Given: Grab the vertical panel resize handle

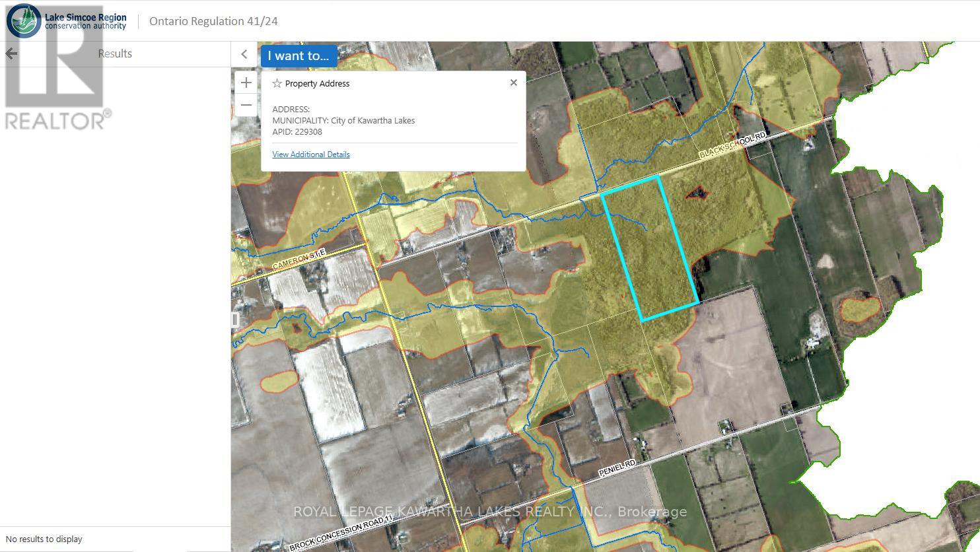Looking at the screenshot, I should pos(234,320).
